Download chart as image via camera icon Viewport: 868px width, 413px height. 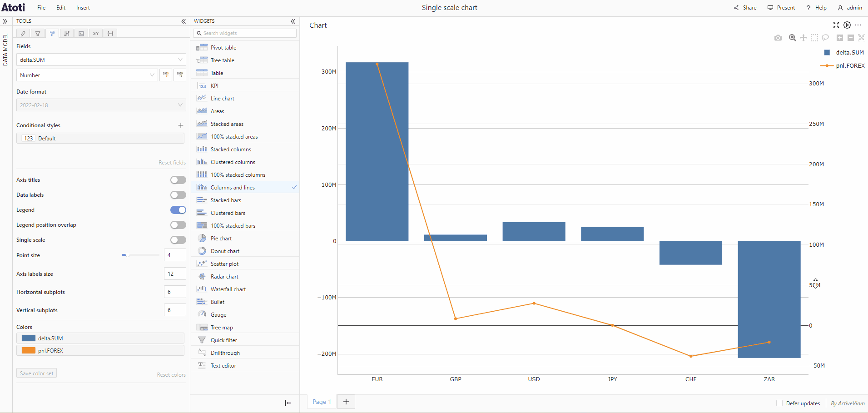(x=778, y=38)
